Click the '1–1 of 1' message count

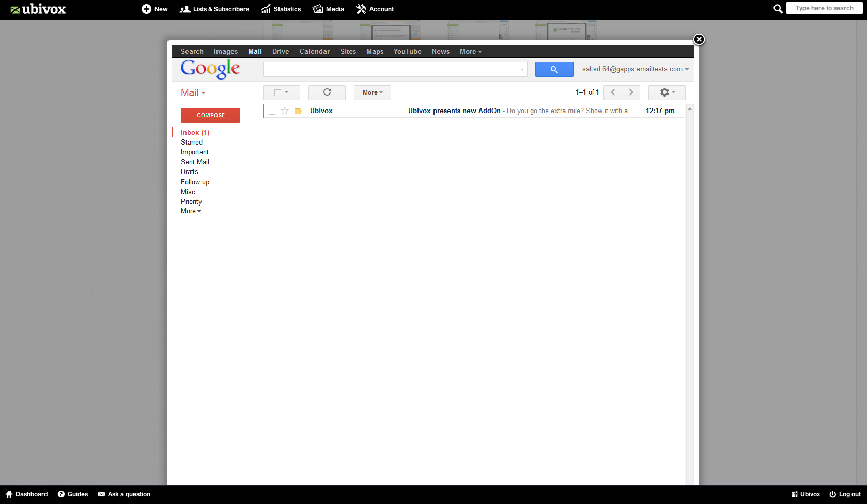click(x=587, y=92)
